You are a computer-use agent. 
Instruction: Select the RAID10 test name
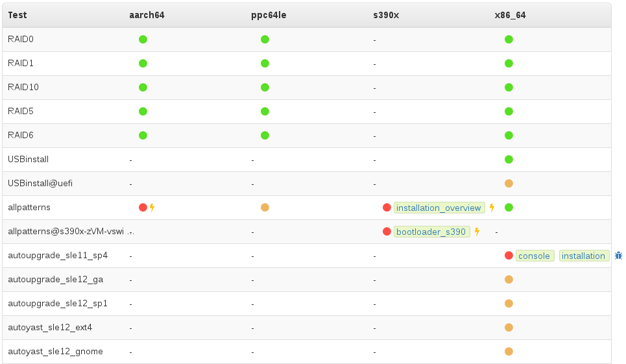pyautogui.click(x=23, y=87)
